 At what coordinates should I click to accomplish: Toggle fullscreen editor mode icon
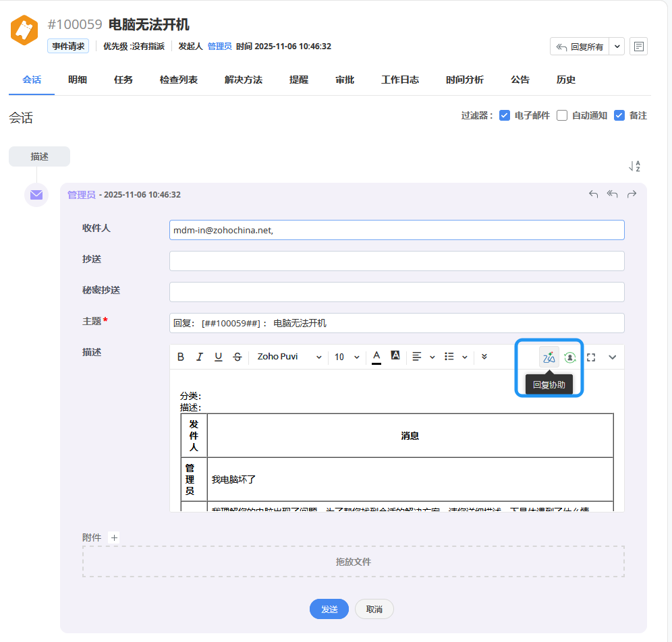click(591, 357)
